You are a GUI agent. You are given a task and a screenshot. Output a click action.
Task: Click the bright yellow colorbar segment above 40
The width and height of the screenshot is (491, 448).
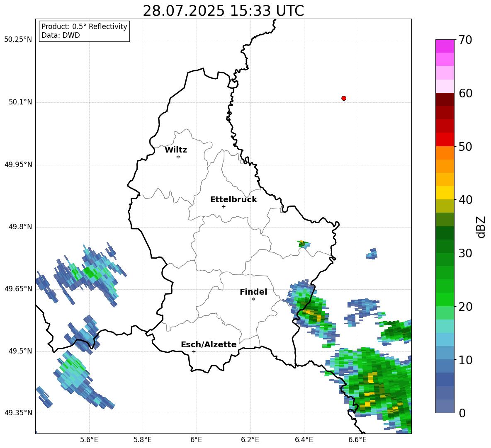[445, 193]
